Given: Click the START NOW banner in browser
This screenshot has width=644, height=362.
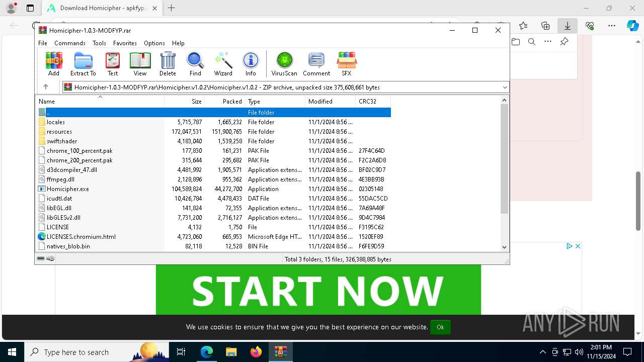Looking at the screenshot, I should pyautogui.click(x=318, y=290).
